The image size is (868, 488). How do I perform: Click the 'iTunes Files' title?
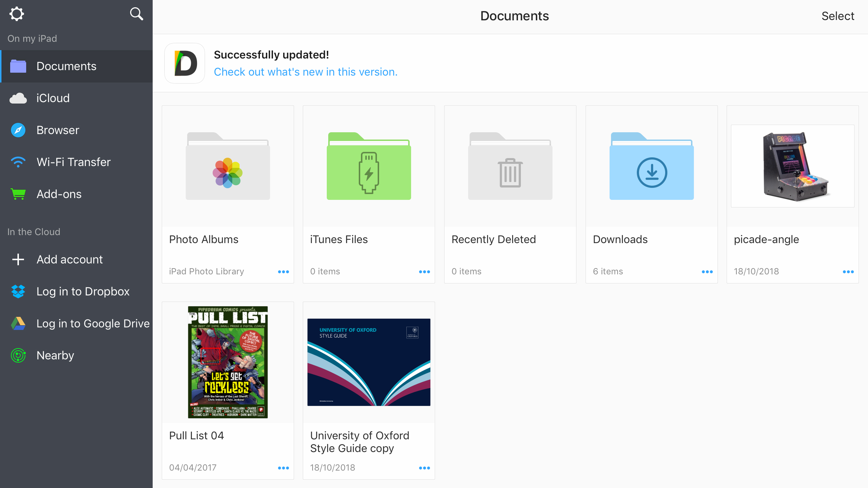(339, 239)
